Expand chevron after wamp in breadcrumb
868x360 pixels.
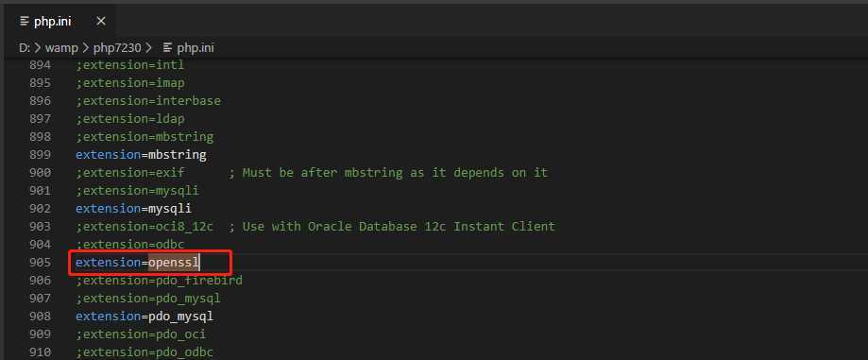(86, 48)
